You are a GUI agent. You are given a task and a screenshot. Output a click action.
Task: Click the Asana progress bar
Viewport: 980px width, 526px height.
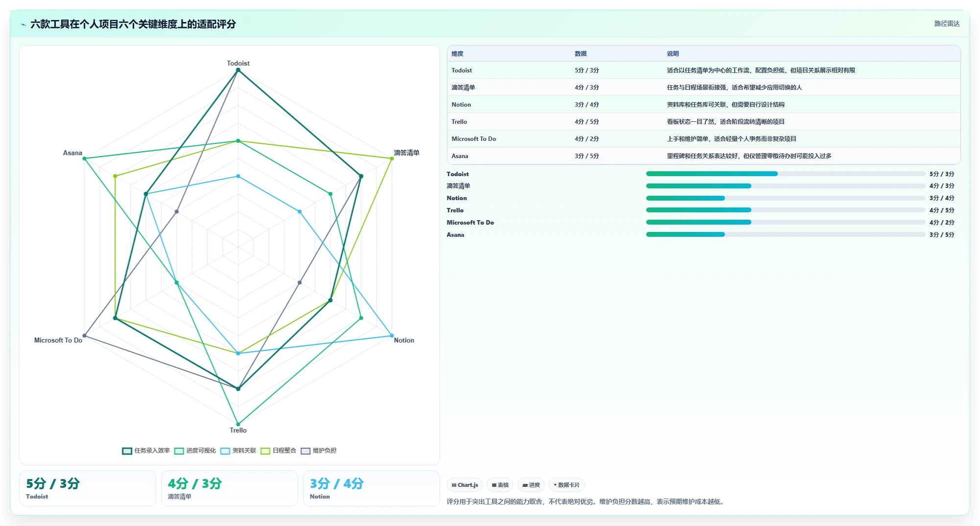coord(786,234)
